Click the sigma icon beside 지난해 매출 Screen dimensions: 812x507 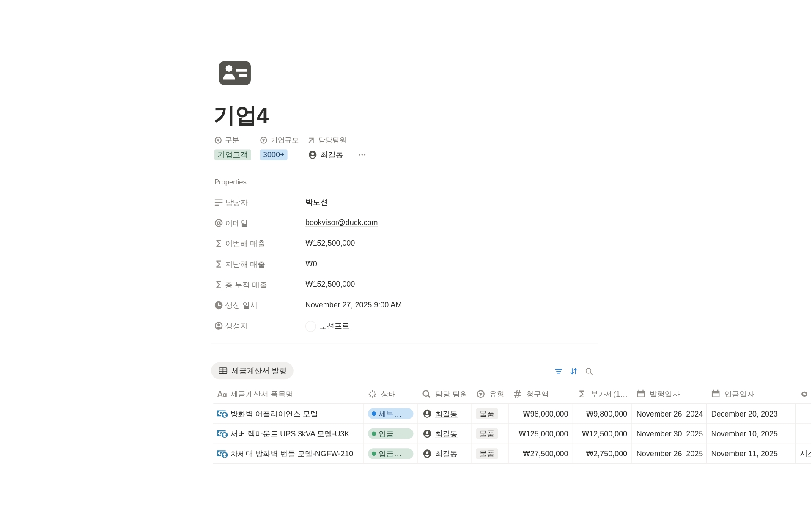tap(218, 264)
